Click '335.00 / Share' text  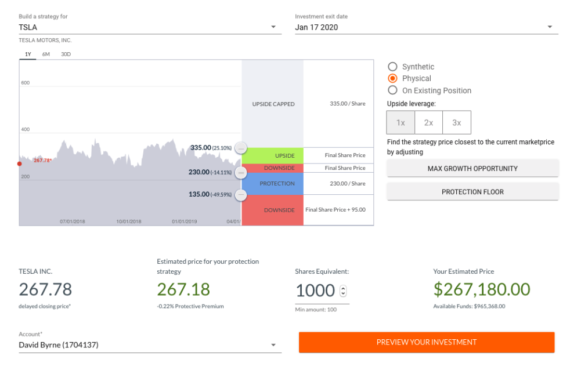348,104
